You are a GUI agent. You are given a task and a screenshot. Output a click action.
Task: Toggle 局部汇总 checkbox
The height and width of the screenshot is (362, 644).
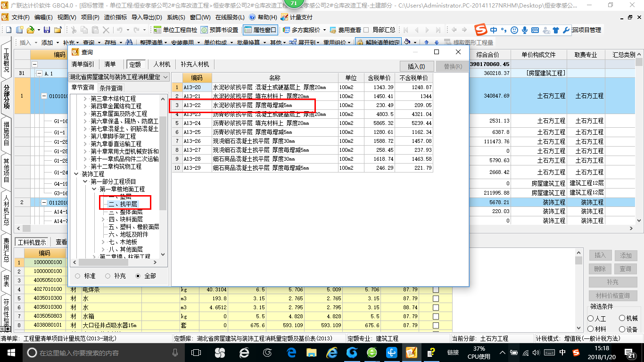366,30
